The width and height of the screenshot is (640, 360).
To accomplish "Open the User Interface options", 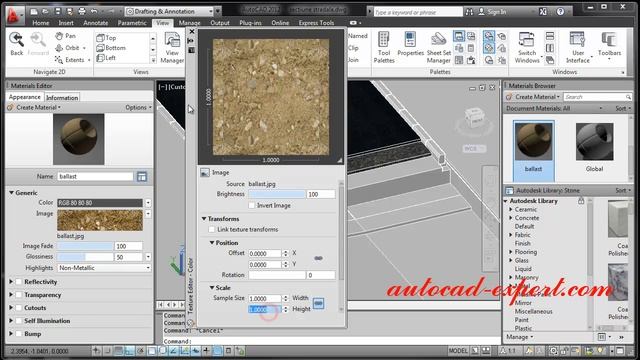I will 578,48.
